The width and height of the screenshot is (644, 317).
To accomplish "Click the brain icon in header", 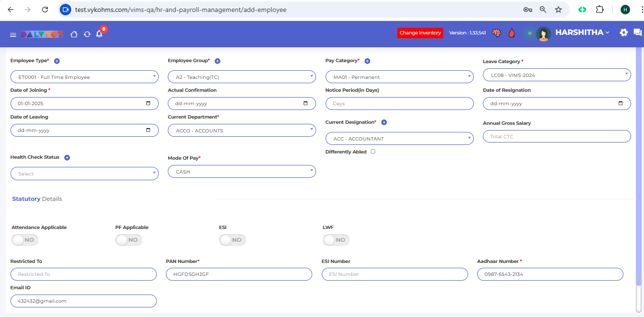I will click(x=497, y=33).
